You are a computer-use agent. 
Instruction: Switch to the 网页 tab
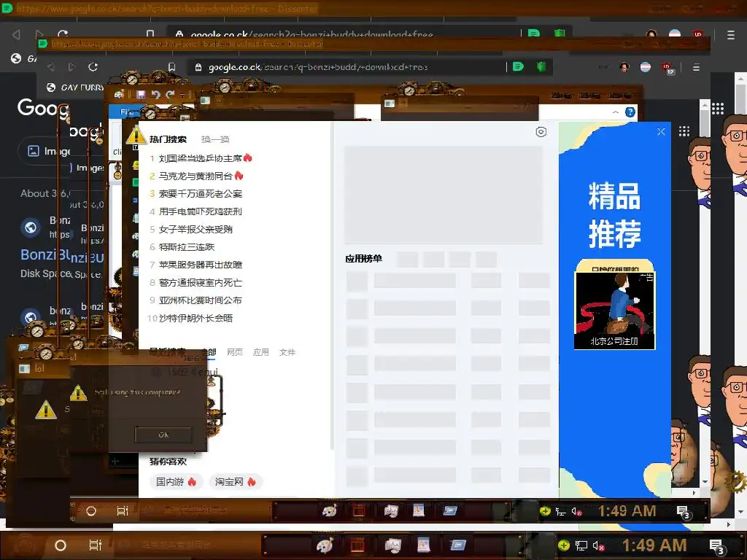tap(235, 352)
